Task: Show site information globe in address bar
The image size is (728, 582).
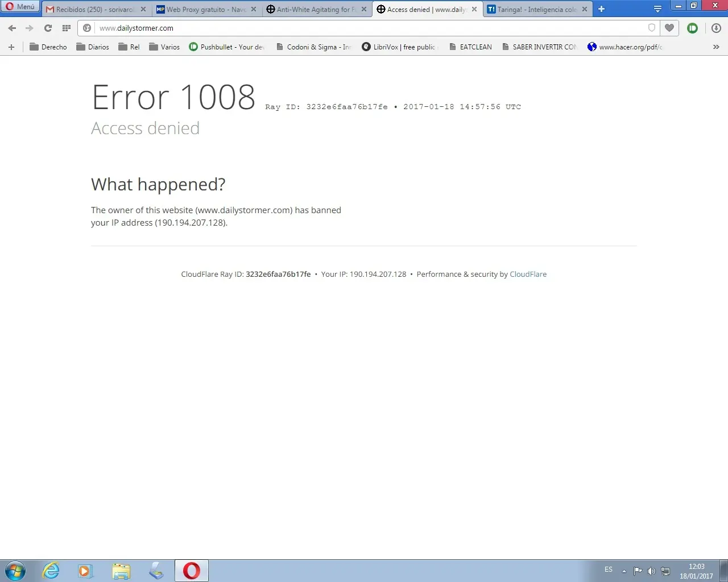Action: pyautogui.click(x=87, y=28)
